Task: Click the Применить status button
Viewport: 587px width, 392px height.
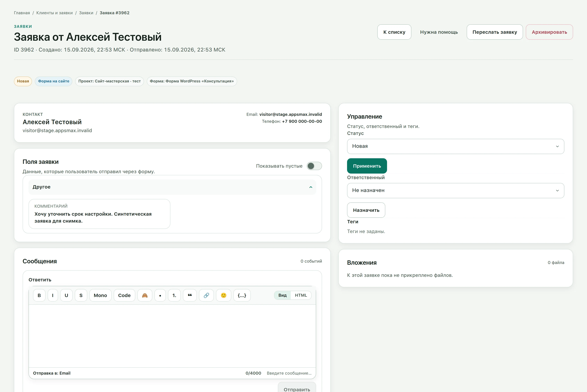Action: point(367,166)
